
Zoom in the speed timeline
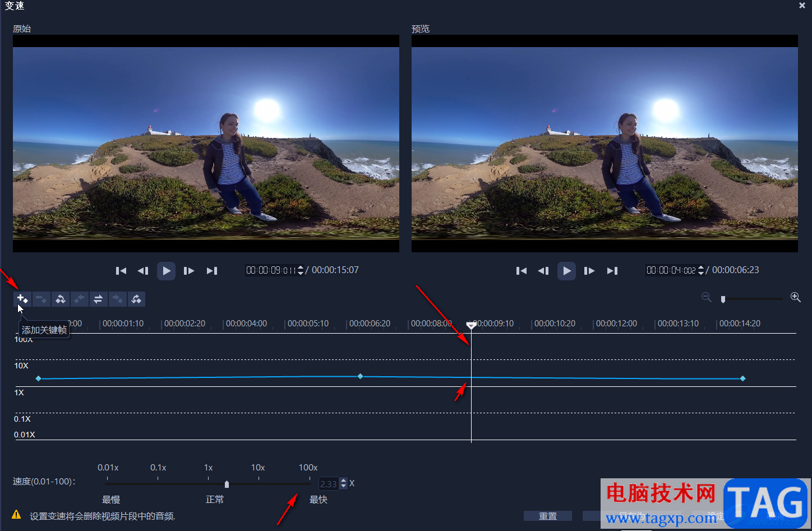point(795,297)
